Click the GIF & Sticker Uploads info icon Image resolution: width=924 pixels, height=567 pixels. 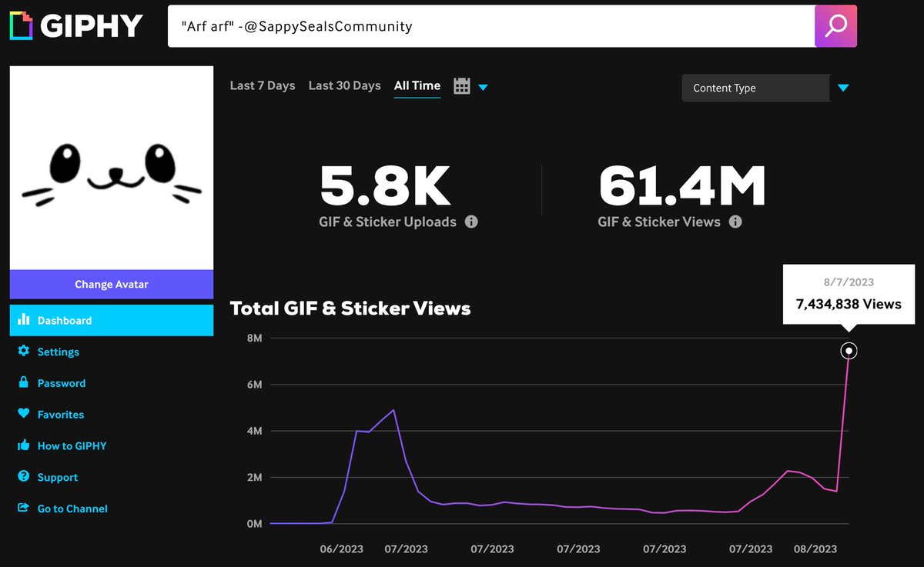coord(471,222)
